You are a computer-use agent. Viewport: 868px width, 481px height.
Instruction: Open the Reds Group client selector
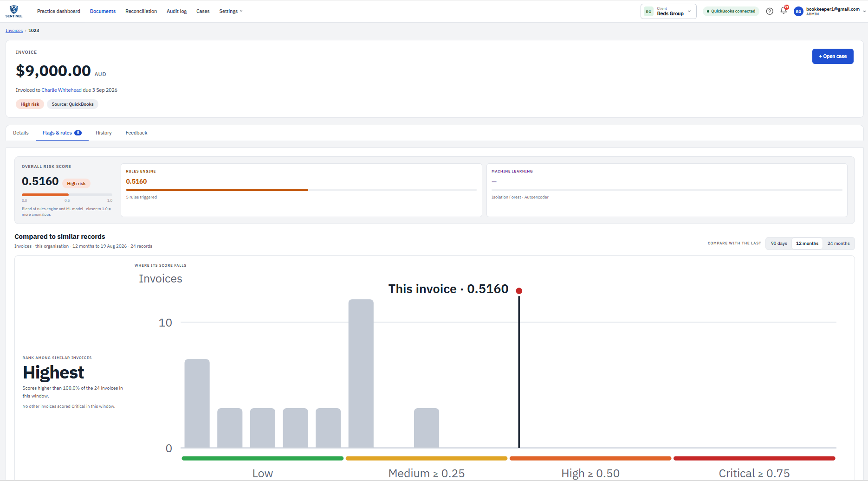[668, 11]
